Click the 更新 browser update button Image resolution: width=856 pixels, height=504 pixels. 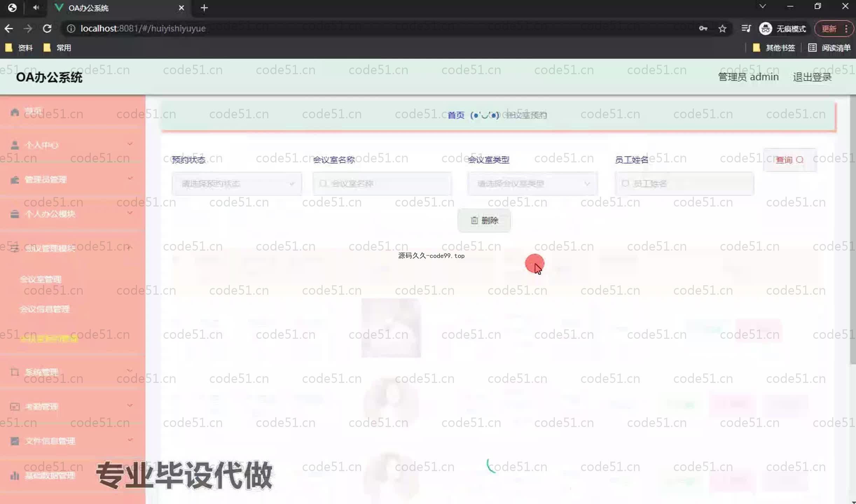pyautogui.click(x=829, y=29)
